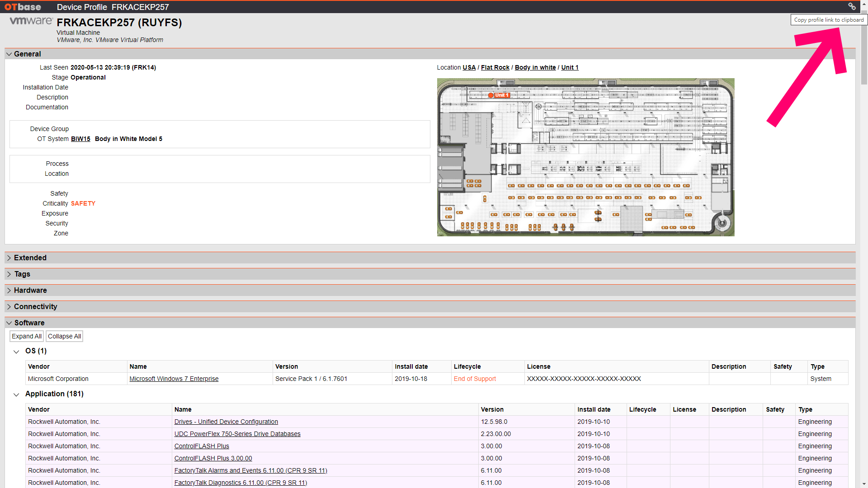
Task: Click the Expand All button
Action: (27, 336)
